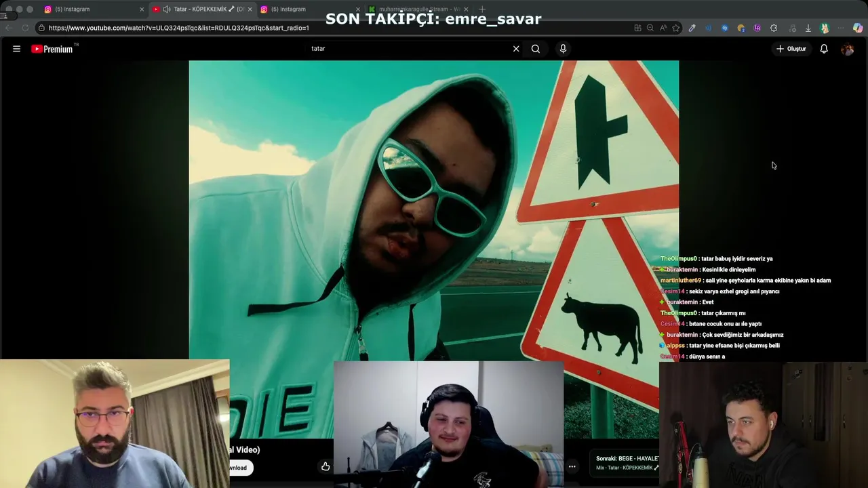Click the purple LR extension icon
The width and height of the screenshot is (868, 488).
[757, 28]
